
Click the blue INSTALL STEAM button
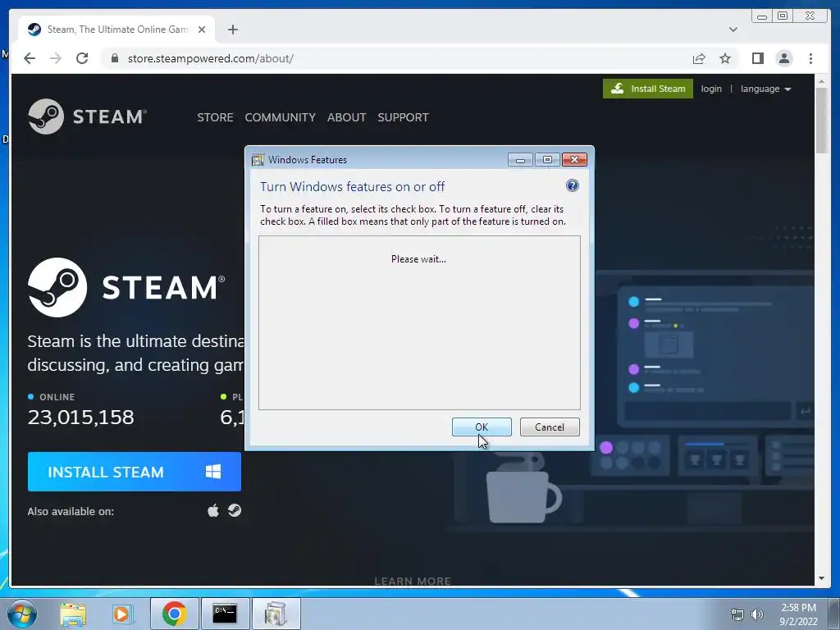135,472
